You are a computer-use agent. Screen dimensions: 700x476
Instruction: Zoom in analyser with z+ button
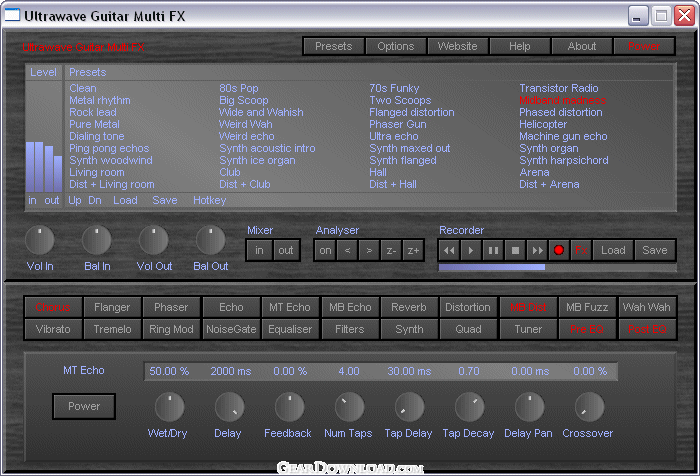pos(413,251)
